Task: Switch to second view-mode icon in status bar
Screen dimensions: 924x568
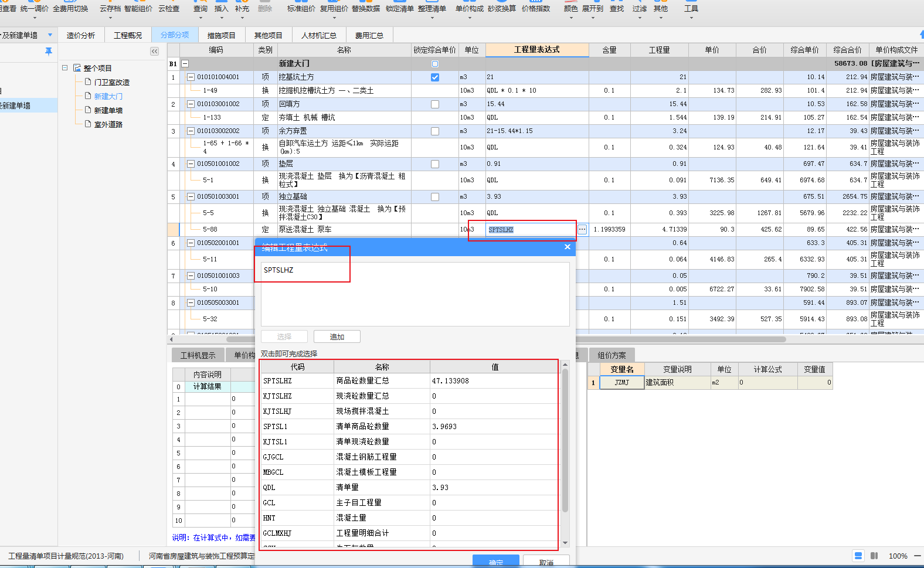Action: 874,556
